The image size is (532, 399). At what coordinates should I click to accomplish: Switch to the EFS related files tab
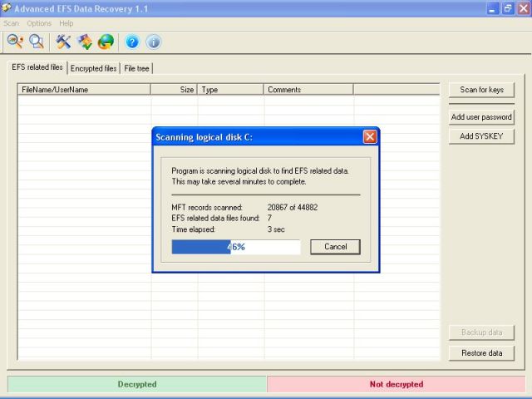[x=37, y=67]
